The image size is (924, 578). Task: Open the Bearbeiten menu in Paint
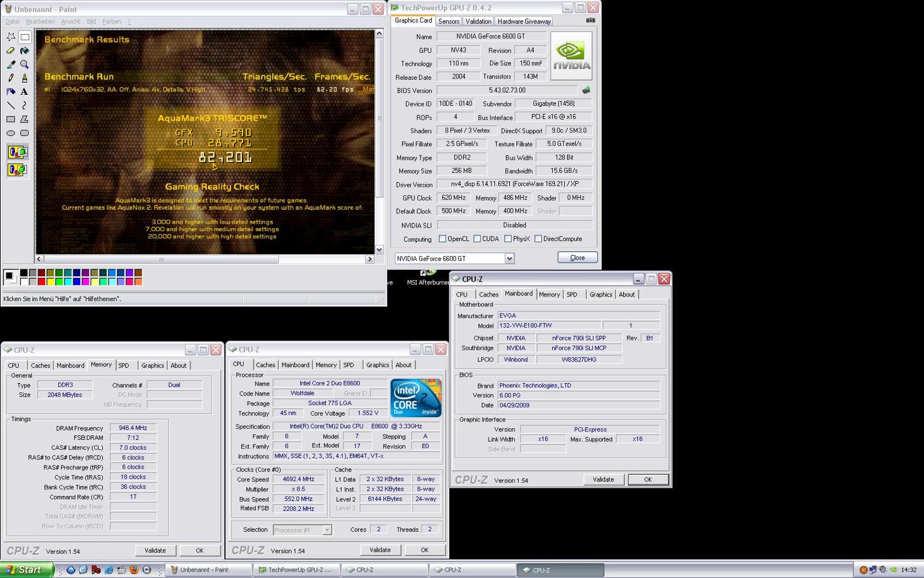coord(40,21)
